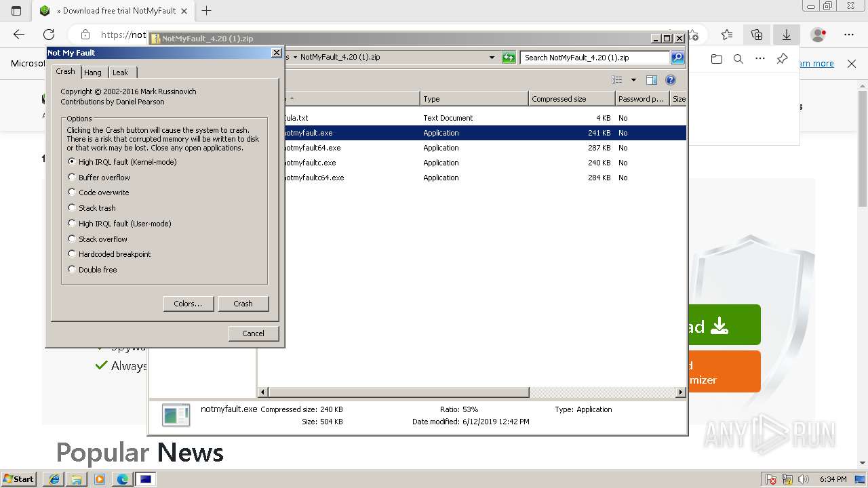Pin the downloads flyout
The image size is (868, 488).
click(x=782, y=59)
